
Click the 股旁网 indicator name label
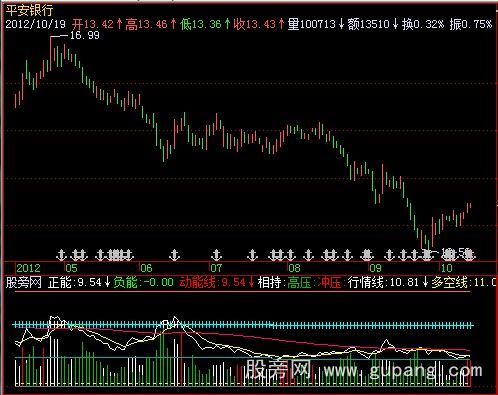24,283
